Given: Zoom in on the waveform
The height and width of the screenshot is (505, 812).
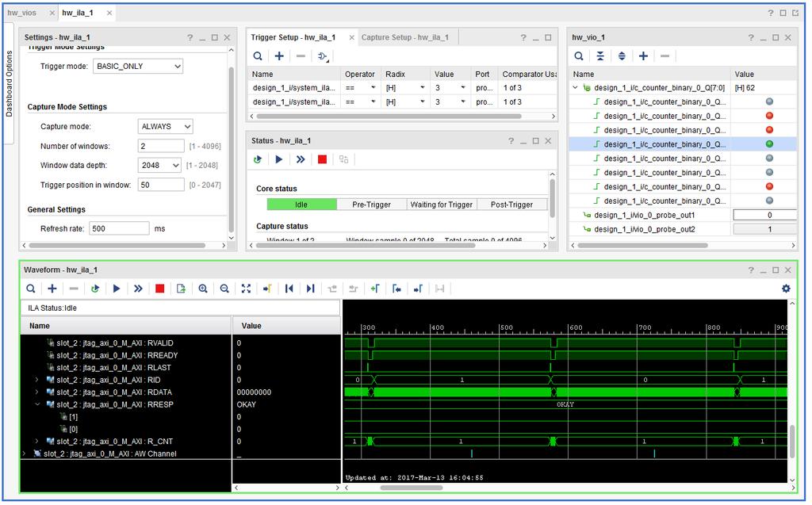Looking at the screenshot, I should pos(203,289).
